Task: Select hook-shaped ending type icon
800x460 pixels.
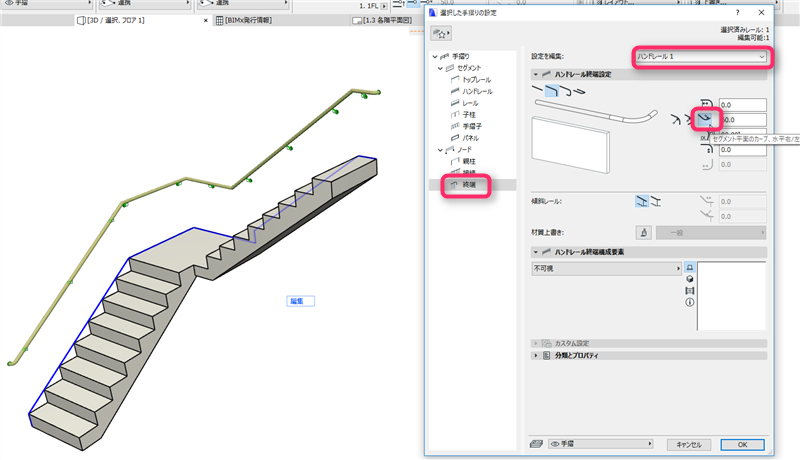Action: pyautogui.click(x=566, y=91)
